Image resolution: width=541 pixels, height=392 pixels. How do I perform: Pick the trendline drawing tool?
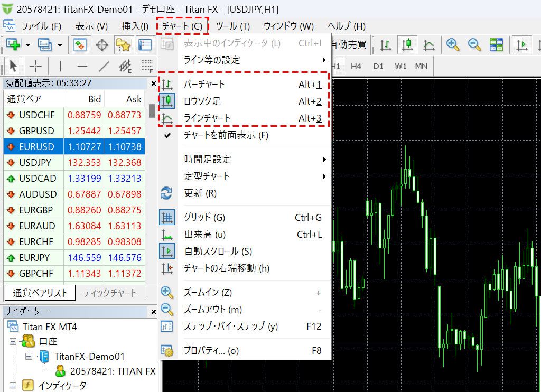point(104,66)
